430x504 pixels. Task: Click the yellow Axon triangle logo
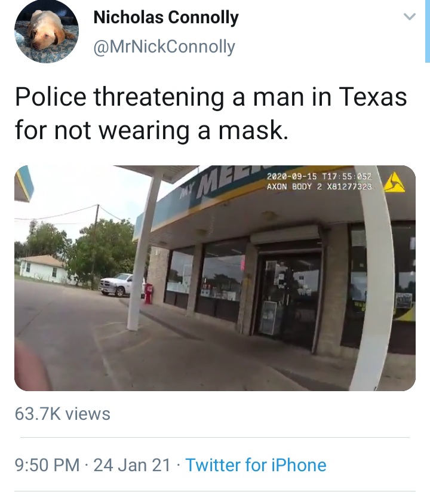point(394,182)
